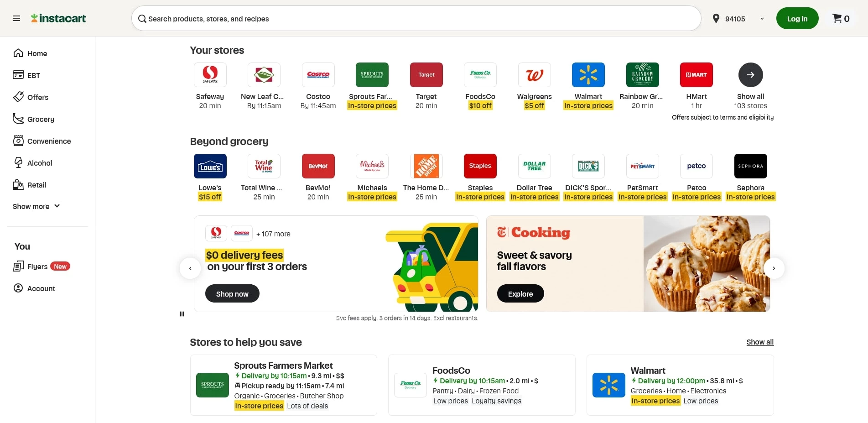Viewport: 868px width, 423px height.
Task: Open the EBT sidebar section
Action: click(33, 75)
